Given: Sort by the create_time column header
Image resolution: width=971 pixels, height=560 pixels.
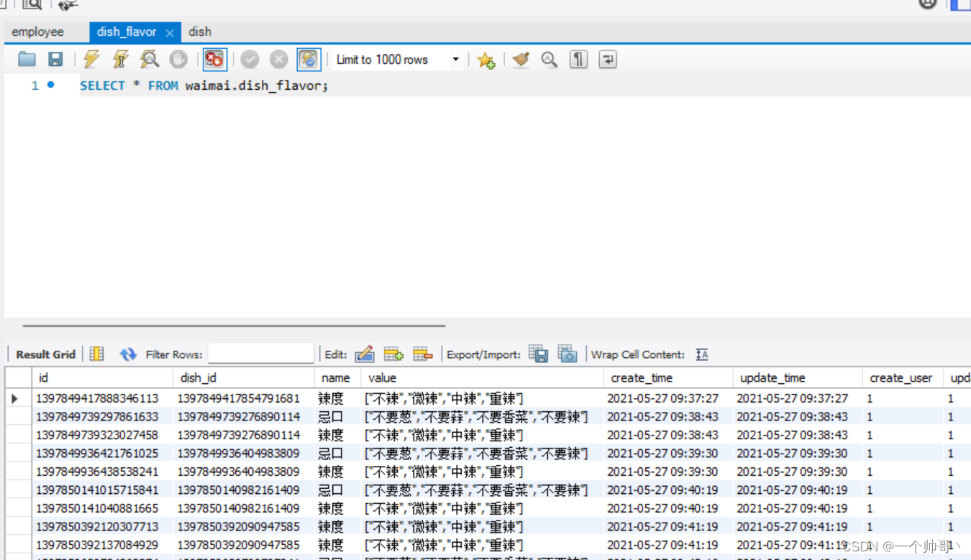Looking at the screenshot, I should pos(668,377).
